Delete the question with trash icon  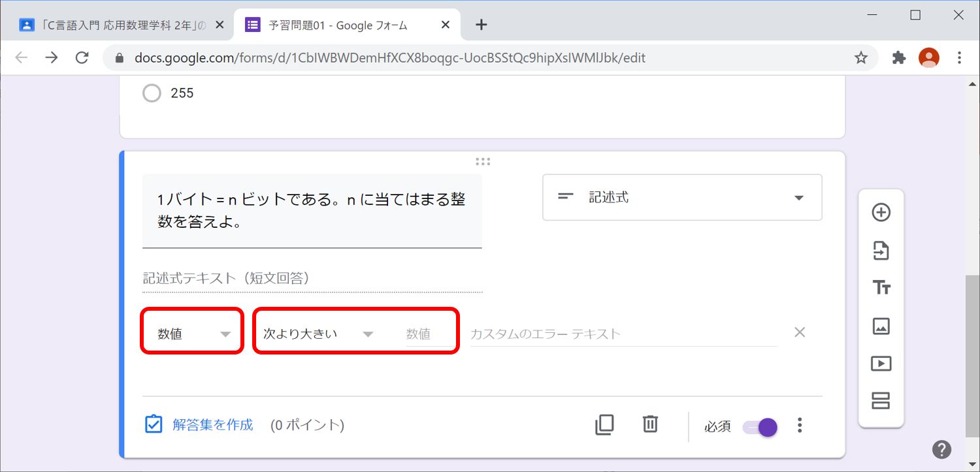(x=650, y=424)
